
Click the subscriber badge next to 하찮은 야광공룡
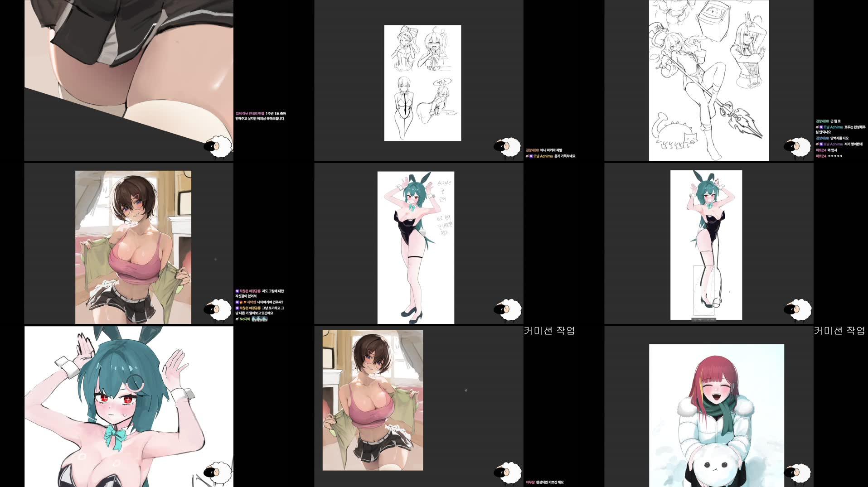click(238, 291)
